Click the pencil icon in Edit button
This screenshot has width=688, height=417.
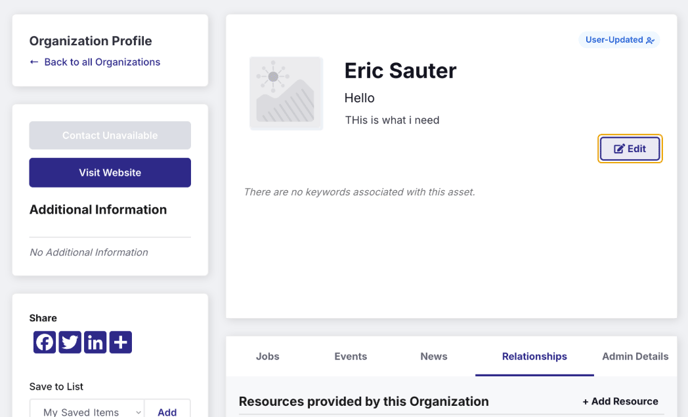[x=619, y=149]
